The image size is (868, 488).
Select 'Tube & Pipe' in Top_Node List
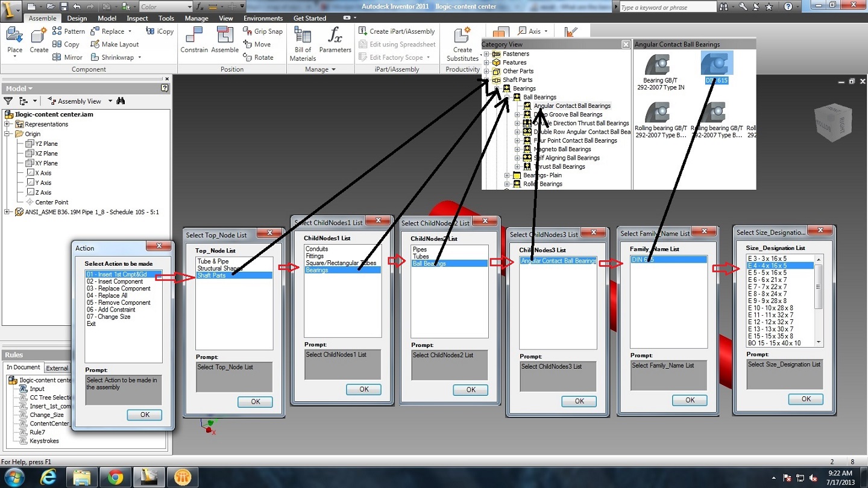213,261
